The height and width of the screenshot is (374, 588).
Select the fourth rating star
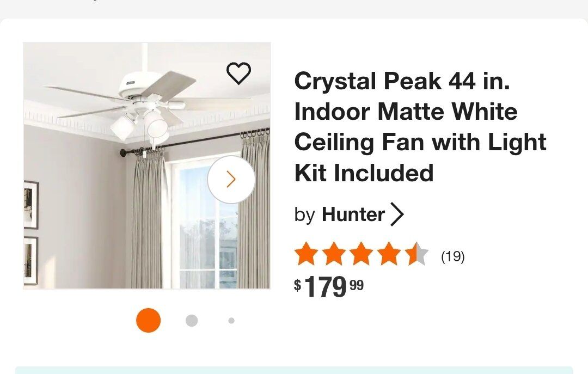tap(389, 254)
